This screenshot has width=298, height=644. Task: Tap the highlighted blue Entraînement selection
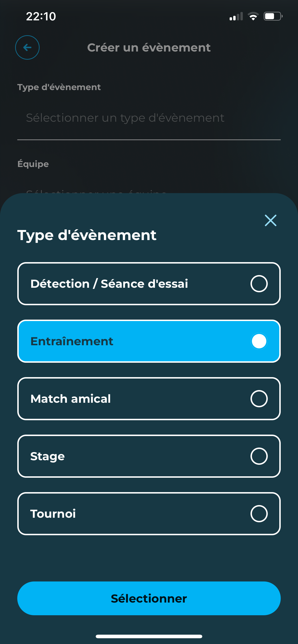[149, 341]
